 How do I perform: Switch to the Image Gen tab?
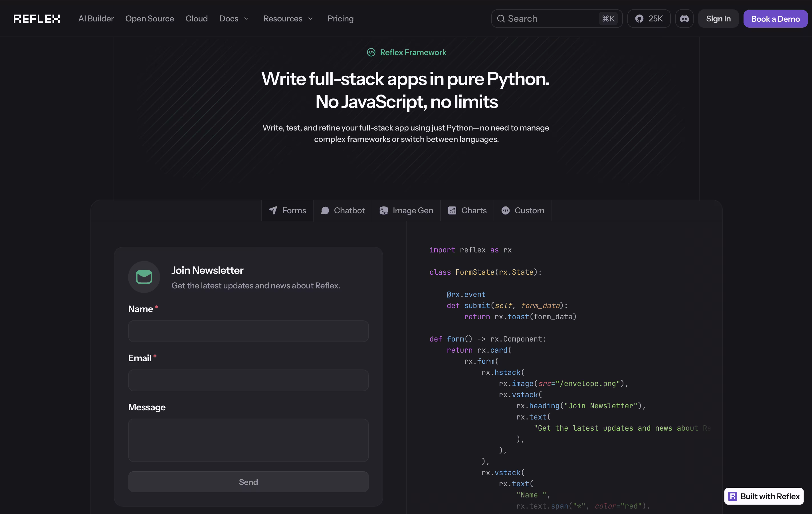[x=406, y=210]
